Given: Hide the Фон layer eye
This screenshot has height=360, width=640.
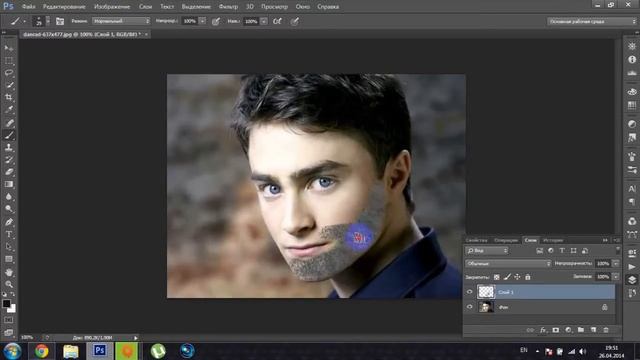Looking at the screenshot, I should pos(469,307).
